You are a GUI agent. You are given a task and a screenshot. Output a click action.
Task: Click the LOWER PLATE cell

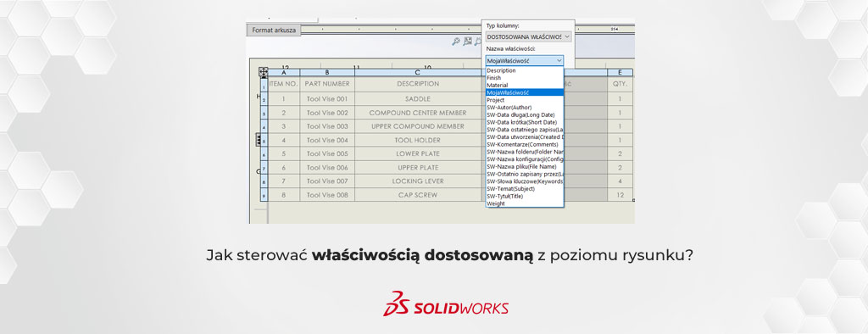[418, 154]
